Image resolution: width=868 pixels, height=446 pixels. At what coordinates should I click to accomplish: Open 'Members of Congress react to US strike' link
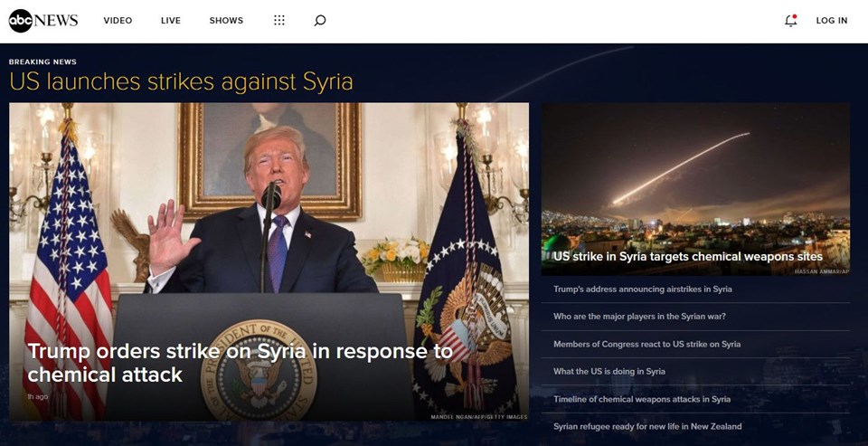(646, 344)
